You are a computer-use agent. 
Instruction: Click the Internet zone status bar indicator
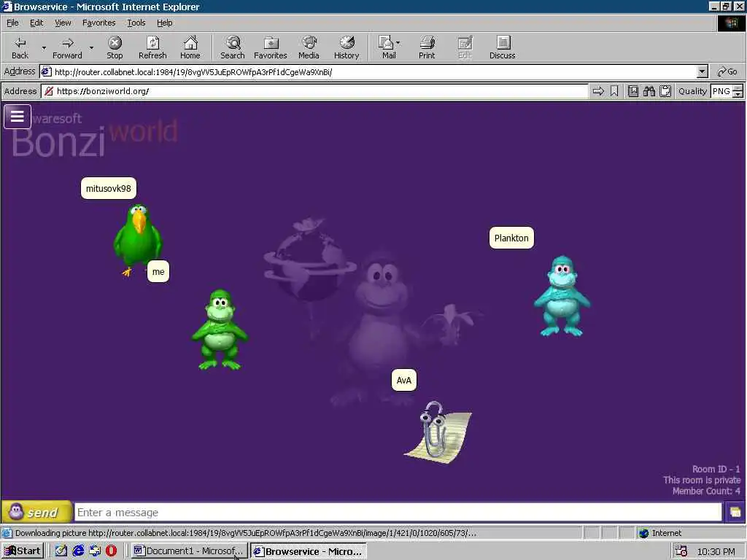pos(660,533)
